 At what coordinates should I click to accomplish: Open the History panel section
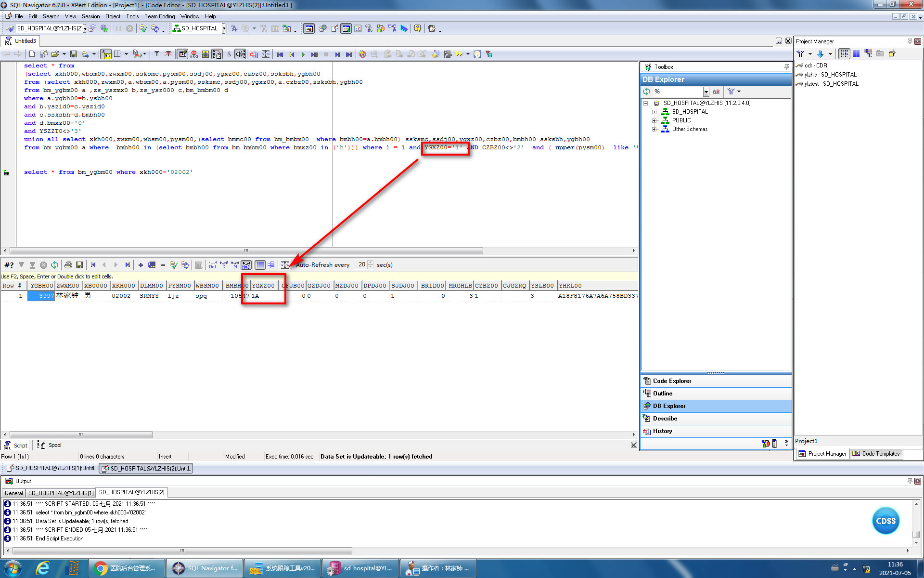click(x=662, y=431)
